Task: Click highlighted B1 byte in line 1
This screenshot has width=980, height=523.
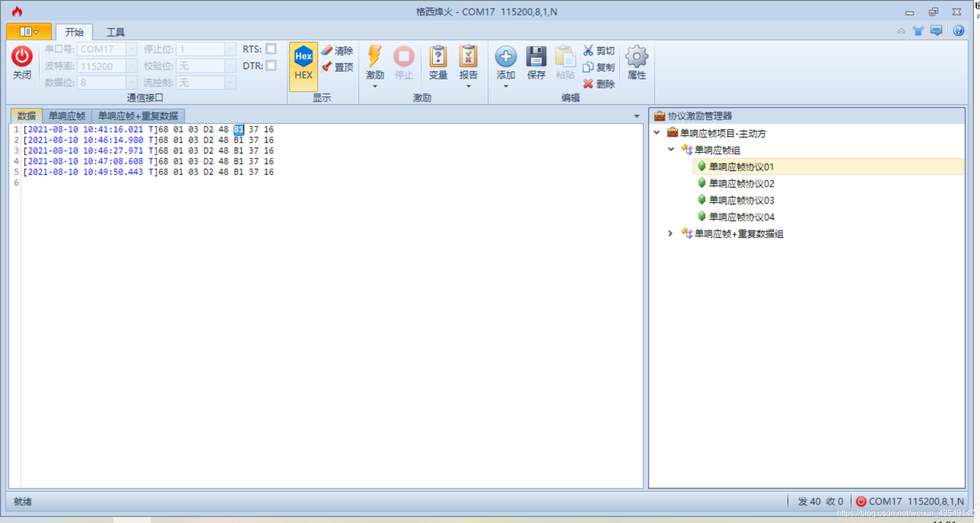Action: pos(238,129)
